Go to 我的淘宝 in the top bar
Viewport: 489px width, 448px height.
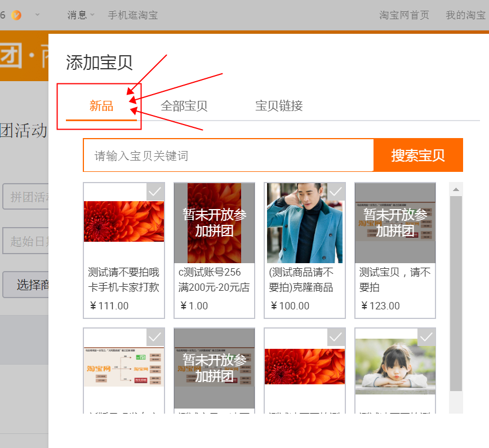point(465,15)
